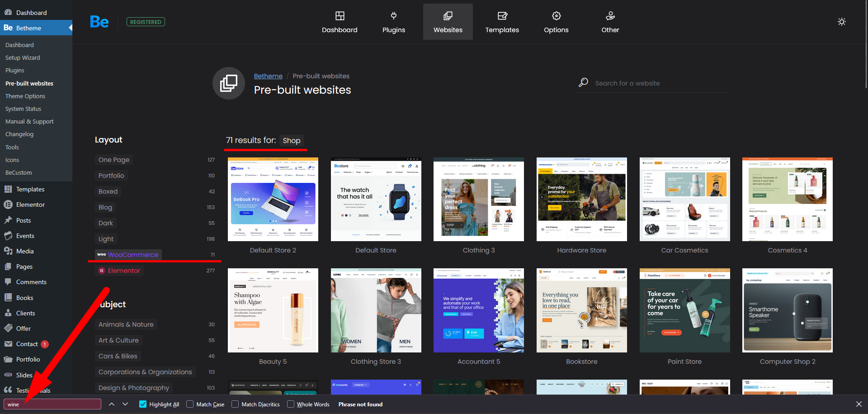Close the find bar

(x=859, y=404)
